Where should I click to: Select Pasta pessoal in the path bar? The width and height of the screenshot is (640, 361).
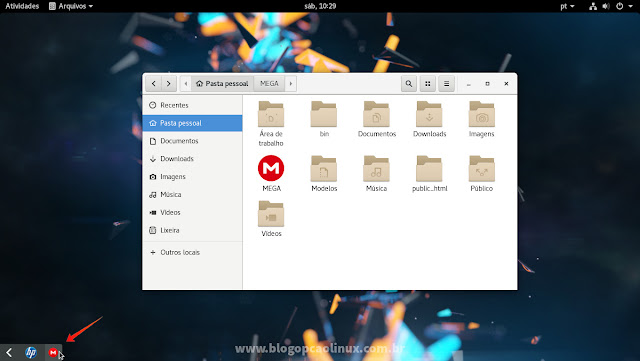[x=222, y=84]
